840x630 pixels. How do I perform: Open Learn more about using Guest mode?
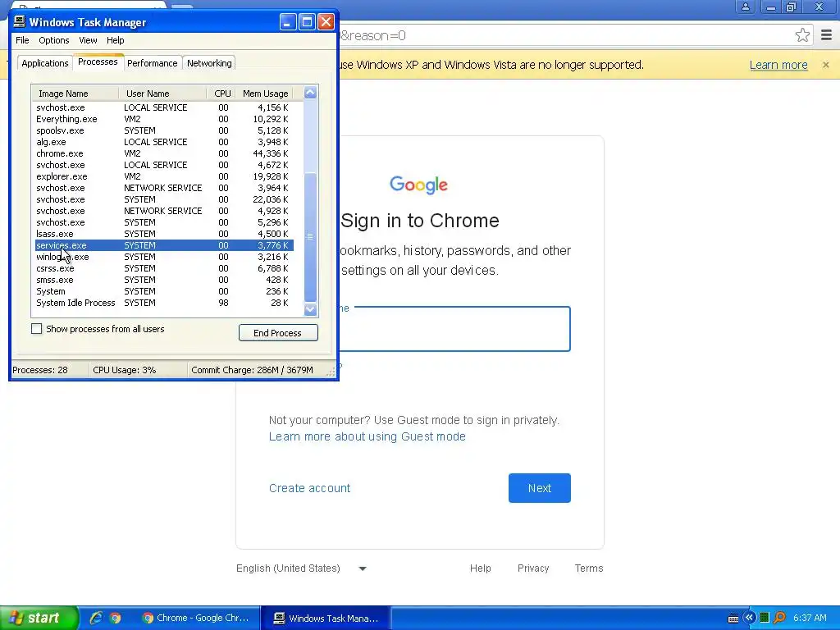point(367,436)
